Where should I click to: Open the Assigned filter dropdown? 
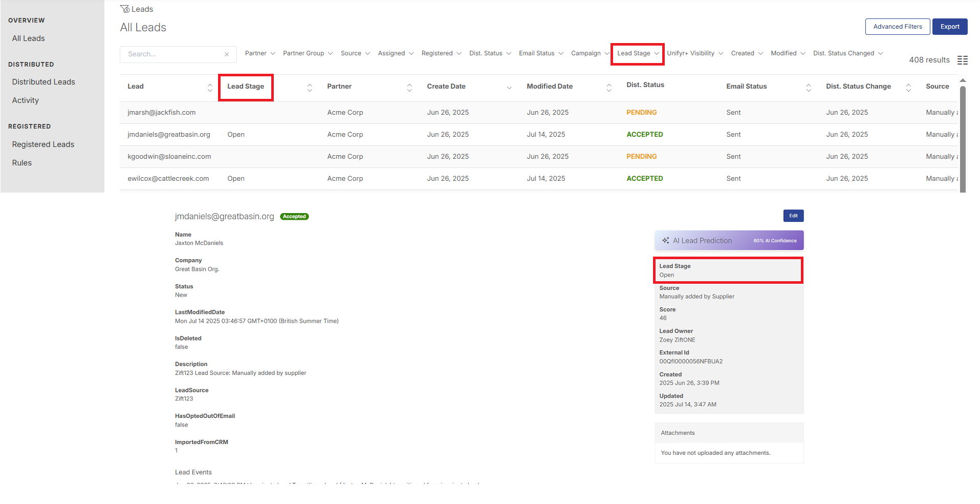pyautogui.click(x=396, y=53)
